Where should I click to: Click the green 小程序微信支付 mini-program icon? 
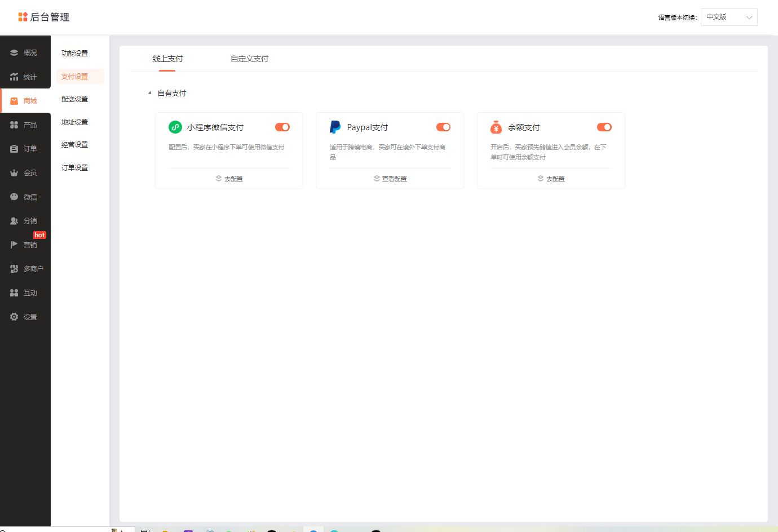175,127
